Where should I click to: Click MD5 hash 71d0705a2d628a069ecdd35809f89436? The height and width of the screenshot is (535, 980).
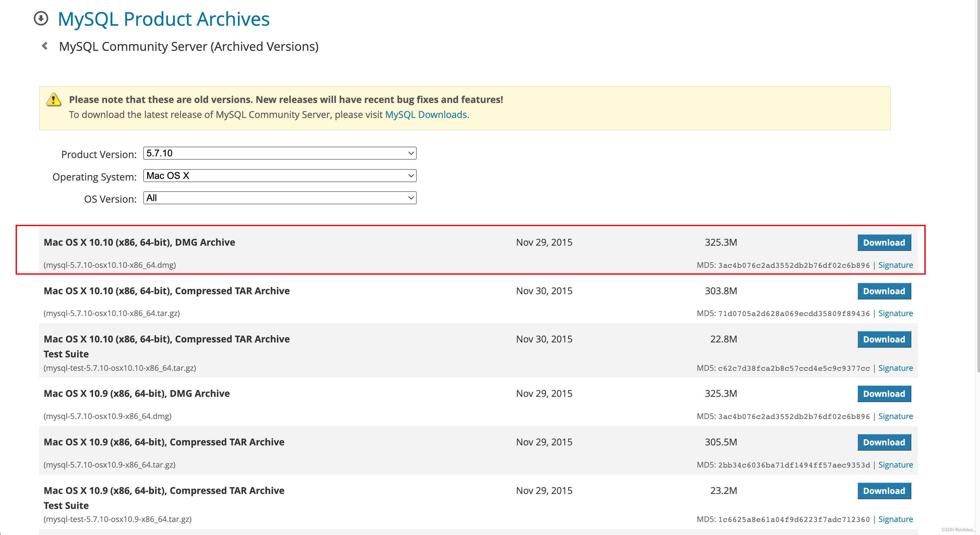point(793,314)
